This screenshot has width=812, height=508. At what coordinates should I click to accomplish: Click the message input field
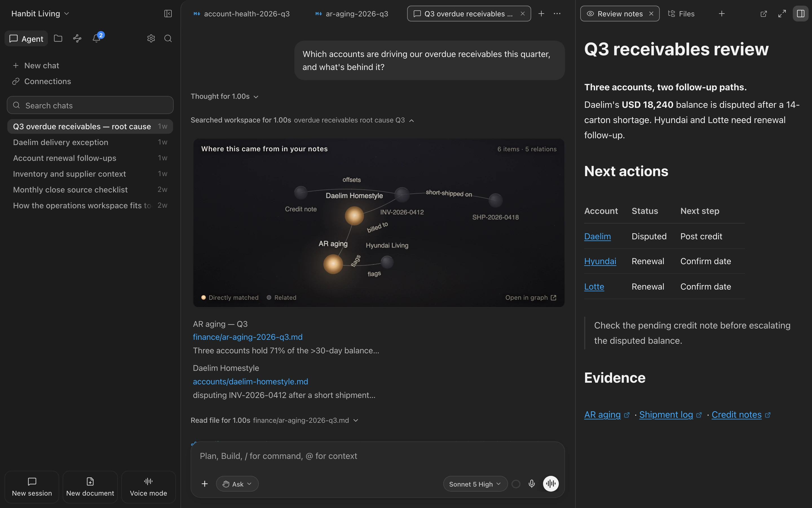(x=378, y=456)
